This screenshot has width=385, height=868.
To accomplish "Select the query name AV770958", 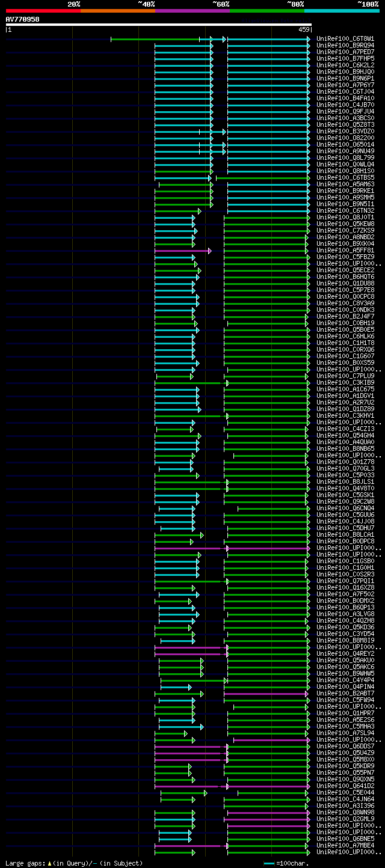I will (23, 19).
